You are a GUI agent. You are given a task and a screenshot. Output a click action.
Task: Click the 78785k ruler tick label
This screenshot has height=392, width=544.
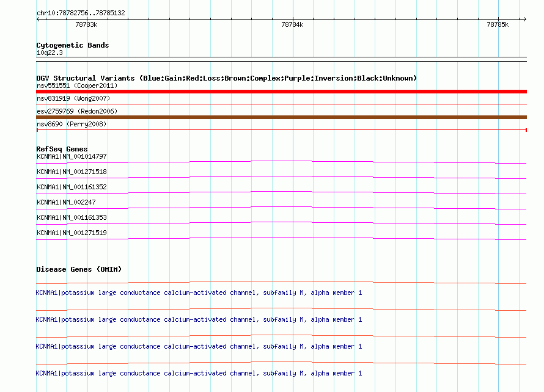pyautogui.click(x=498, y=24)
